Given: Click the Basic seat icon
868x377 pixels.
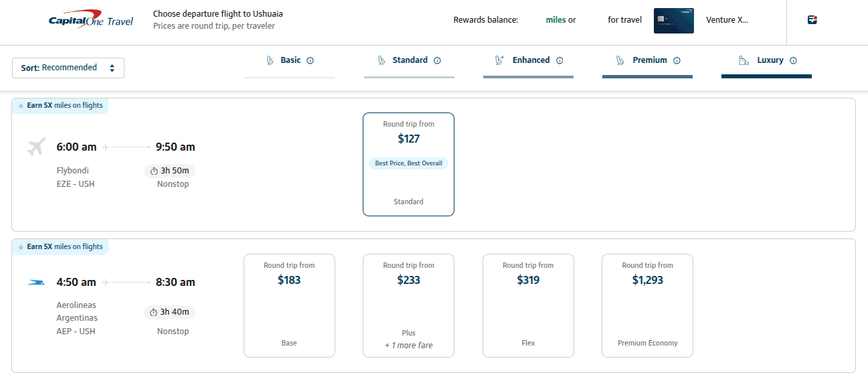Looking at the screenshot, I should pyautogui.click(x=270, y=60).
